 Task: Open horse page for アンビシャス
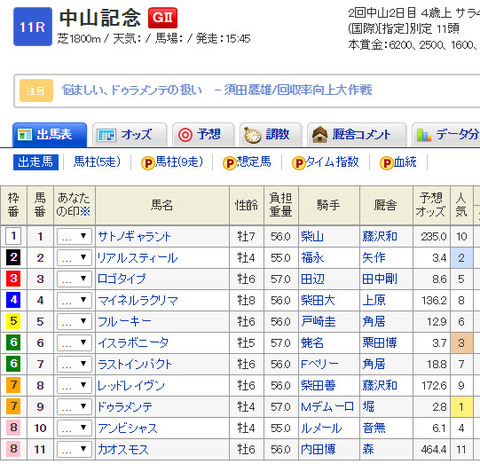coord(128,428)
